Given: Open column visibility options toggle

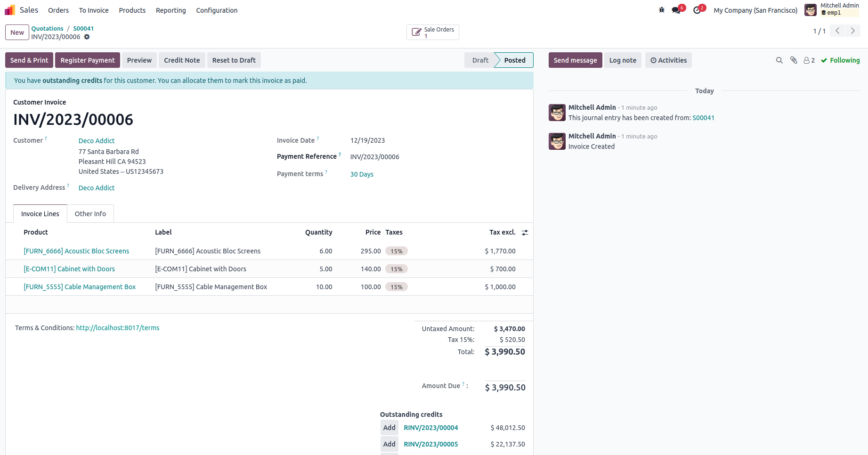Looking at the screenshot, I should click(525, 233).
